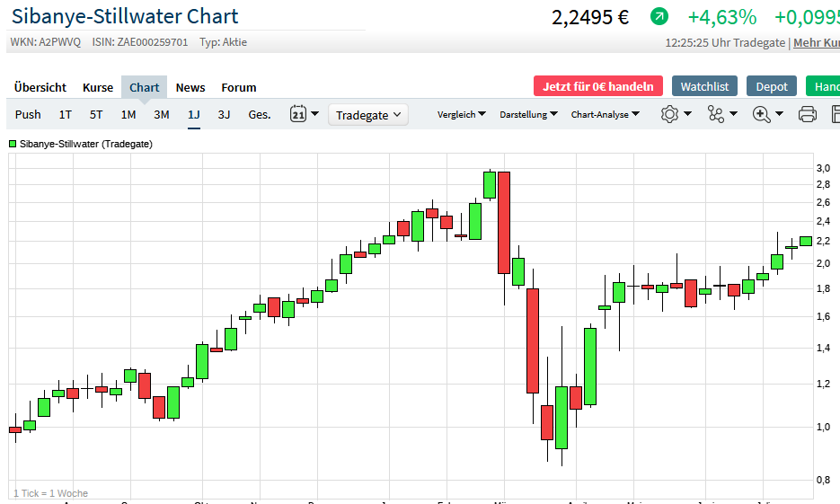This screenshot has width=840, height=504.
Task: Select the 5T timeframe
Action: (x=96, y=114)
